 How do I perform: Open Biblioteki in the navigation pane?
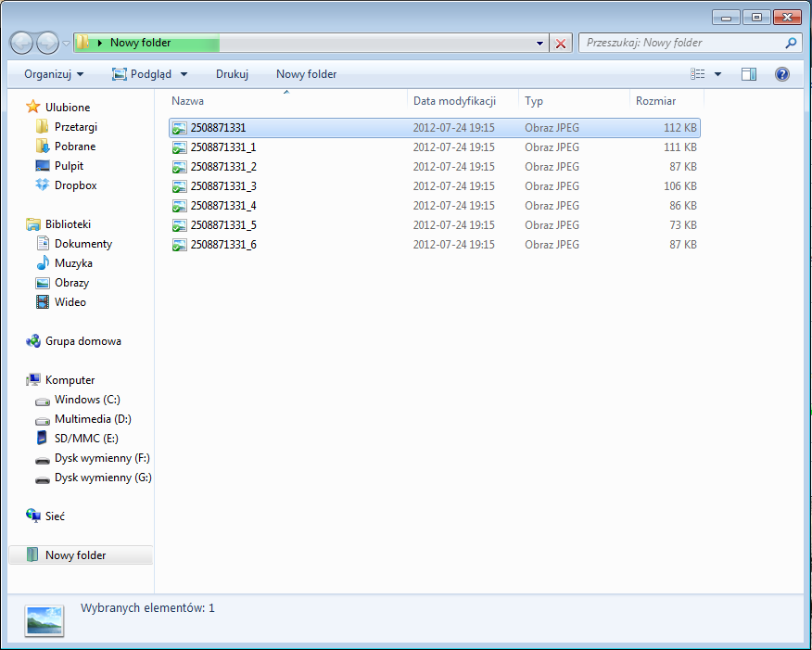click(68, 224)
